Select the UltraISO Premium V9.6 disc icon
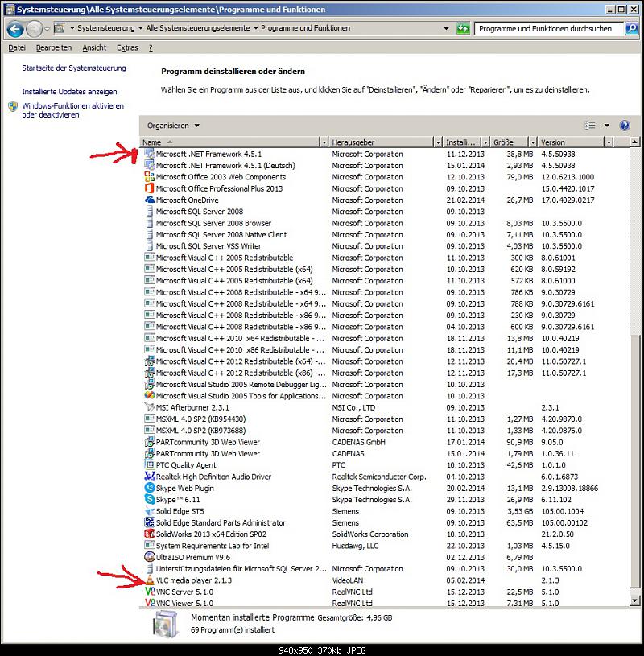 coord(150,557)
